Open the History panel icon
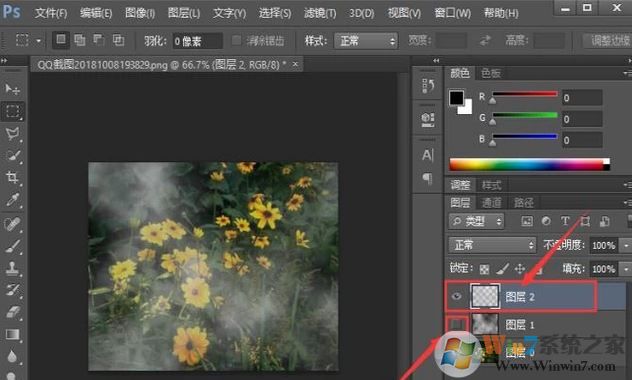This screenshot has height=380, width=632. [428, 86]
